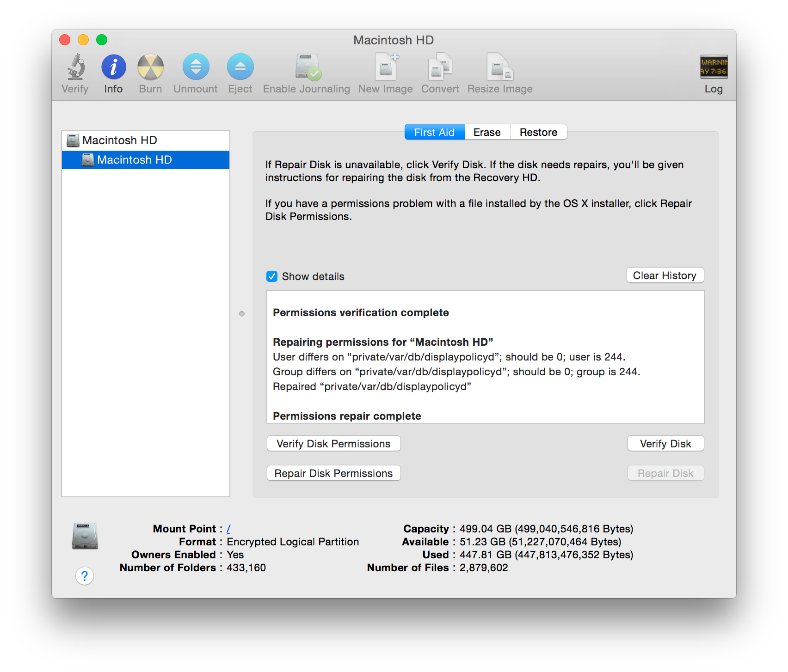Create a New Image from toolbar
The height and width of the screenshot is (672, 788).
pyautogui.click(x=386, y=67)
